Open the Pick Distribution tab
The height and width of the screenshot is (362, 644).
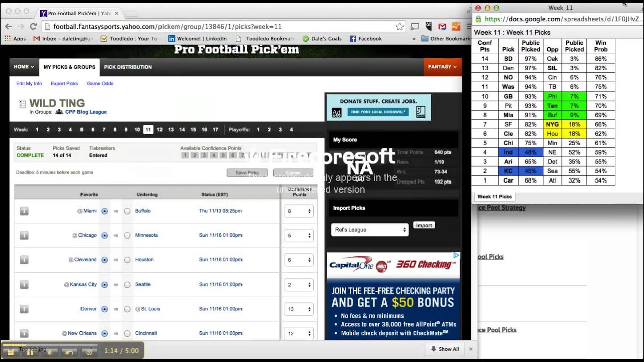tap(128, 67)
